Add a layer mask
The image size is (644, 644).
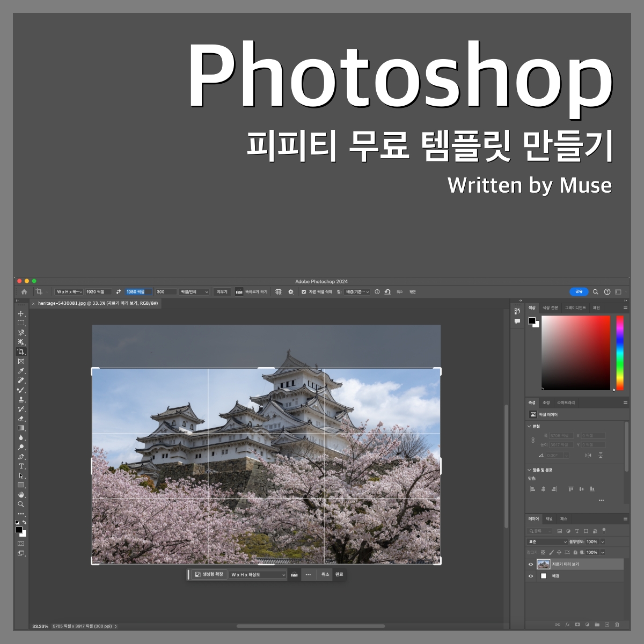point(577,625)
